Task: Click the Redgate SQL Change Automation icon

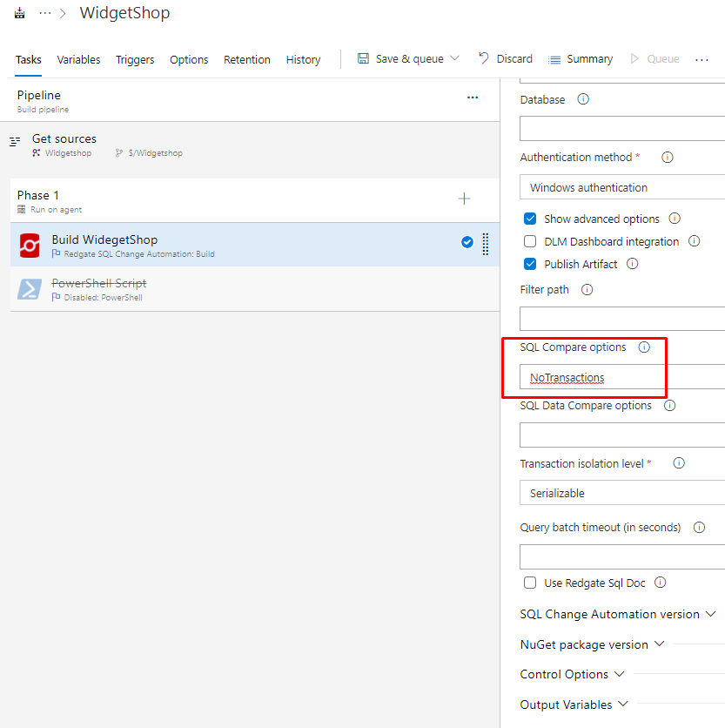Action: tap(30, 246)
